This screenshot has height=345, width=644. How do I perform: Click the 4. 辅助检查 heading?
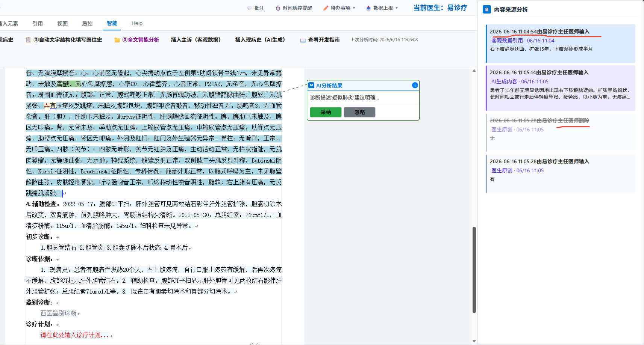[43, 204]
